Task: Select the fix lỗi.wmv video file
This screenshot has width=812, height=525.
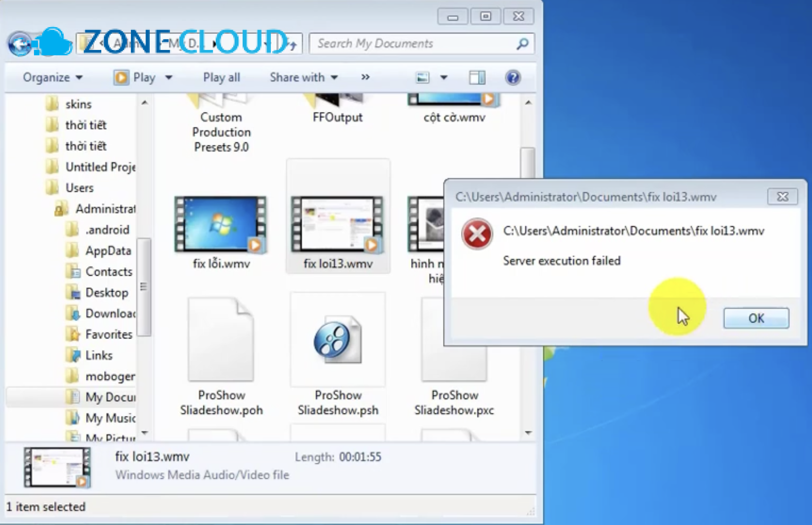Action: pyautogui.click(x=220, y=233)
